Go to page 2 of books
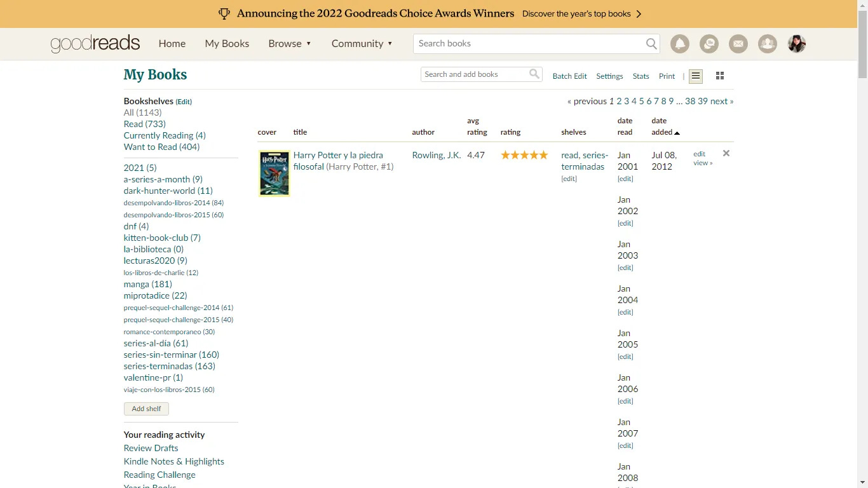This screenshot has width=868, height=488. click(x=619, y=101)
